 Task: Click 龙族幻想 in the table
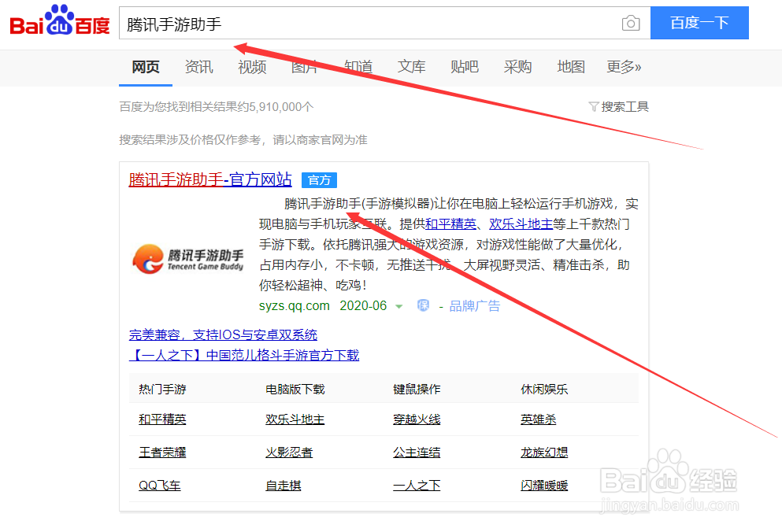point(545,453)
